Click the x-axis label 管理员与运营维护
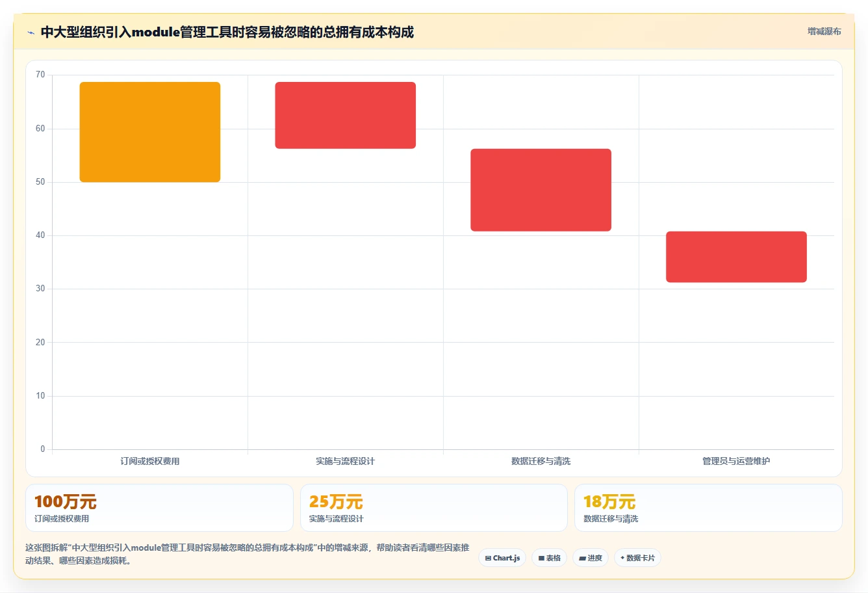Image resolution: width=868 pixels, height=593 pixels. (736, 461)
